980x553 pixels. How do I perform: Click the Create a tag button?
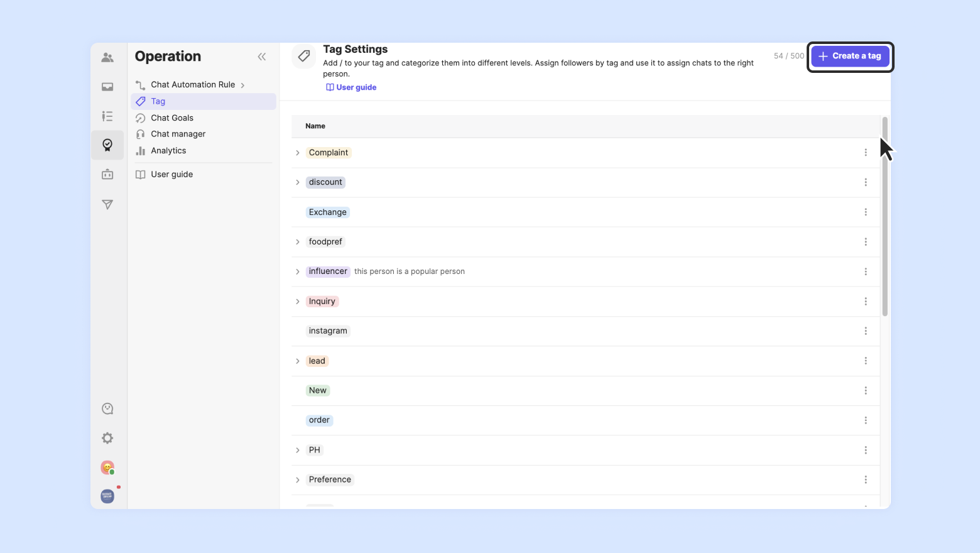[x=850, y=57]
